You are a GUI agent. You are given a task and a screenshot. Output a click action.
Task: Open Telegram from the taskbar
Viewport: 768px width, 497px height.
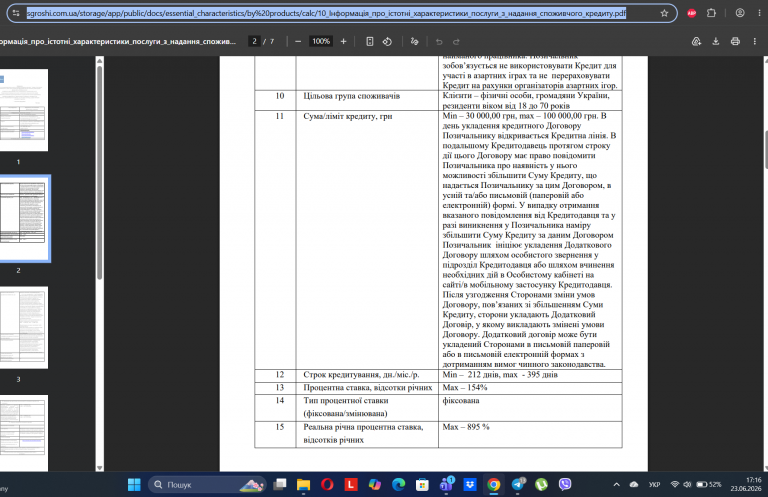(x=518, y=484)
